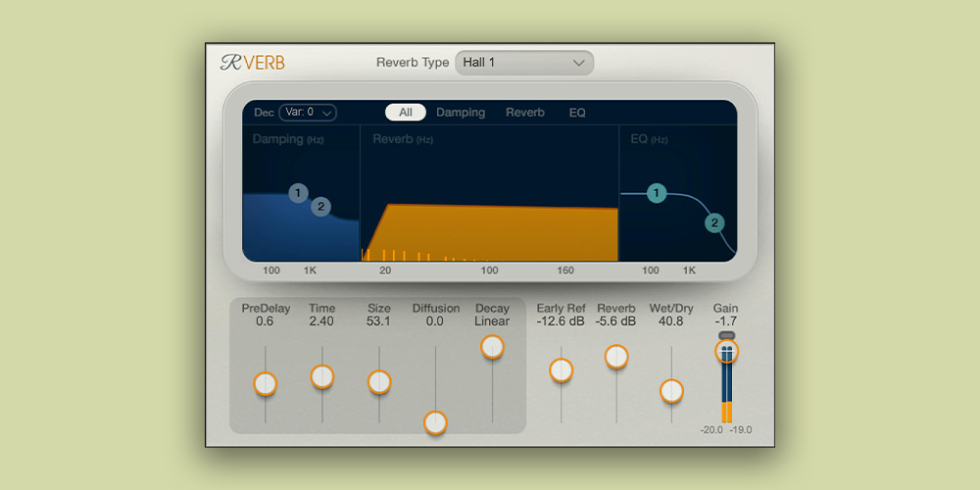Click the Time value 2.40
Viewport: 980px width, 490px height.
321,321
